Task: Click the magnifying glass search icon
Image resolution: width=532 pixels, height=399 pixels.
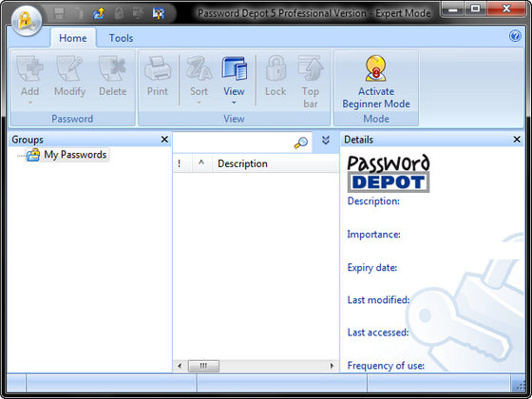Action: pos(300,142)
